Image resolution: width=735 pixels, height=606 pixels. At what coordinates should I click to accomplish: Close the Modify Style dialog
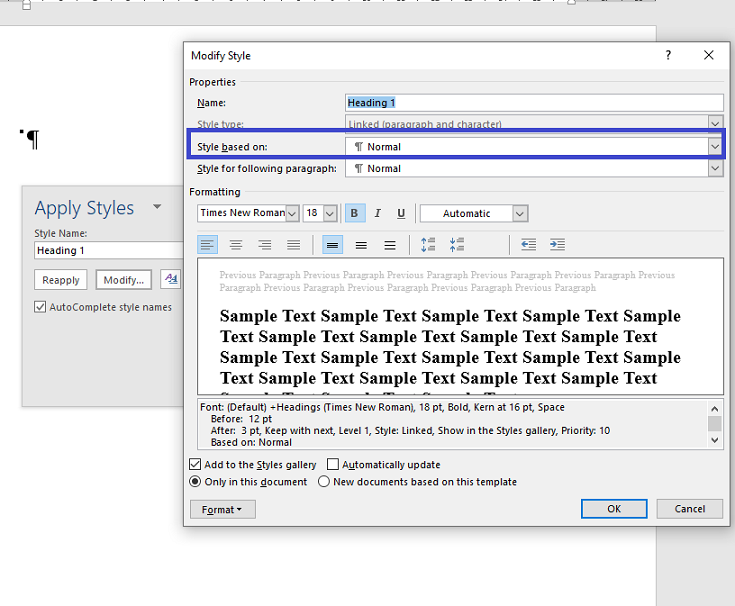point(709,55)
